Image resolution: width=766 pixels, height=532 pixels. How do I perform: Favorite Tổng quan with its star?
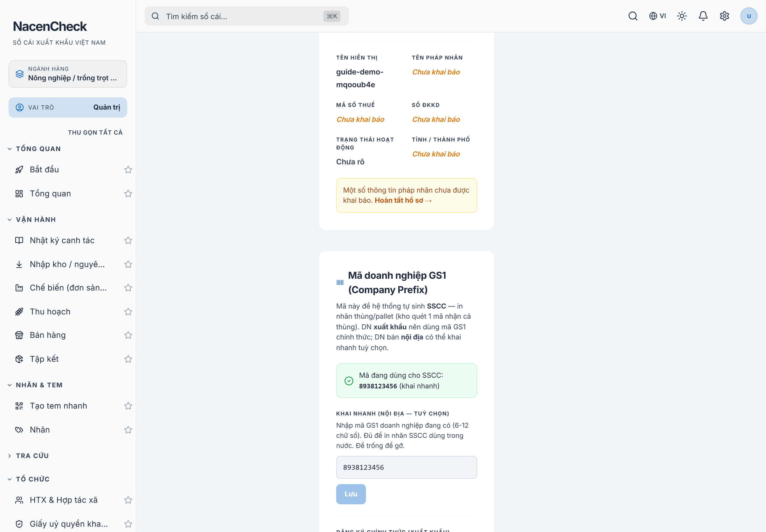click(x=128, y=194)
